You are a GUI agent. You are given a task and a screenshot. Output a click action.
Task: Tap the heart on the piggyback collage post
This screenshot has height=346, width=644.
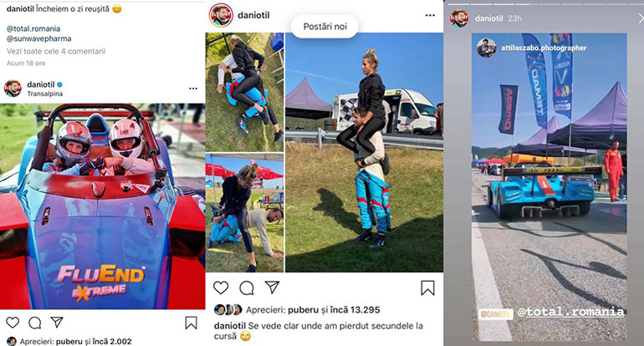coord(221,287)
